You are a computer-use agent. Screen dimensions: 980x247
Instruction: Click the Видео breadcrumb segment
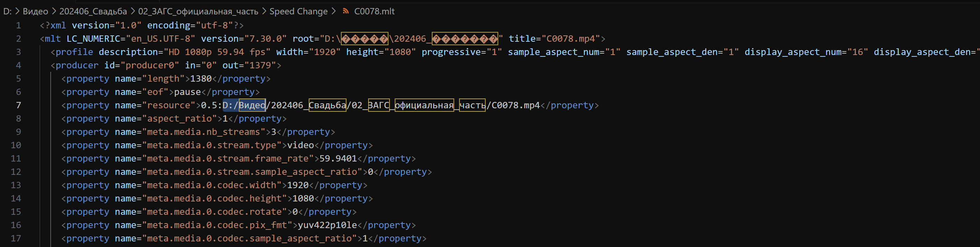35,12
